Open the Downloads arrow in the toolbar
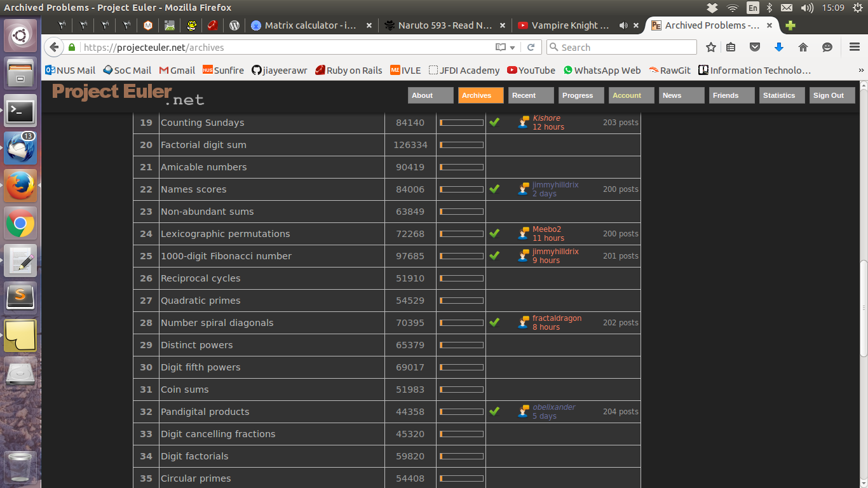The width and height of the screenshot is (868, 488). click(779, 47)
